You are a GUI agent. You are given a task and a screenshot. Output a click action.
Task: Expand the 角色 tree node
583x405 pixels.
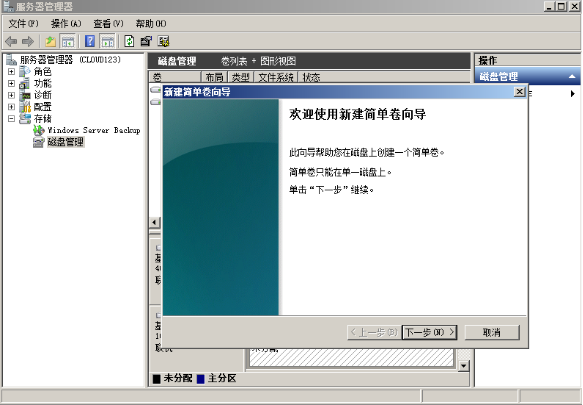[12, 71]
